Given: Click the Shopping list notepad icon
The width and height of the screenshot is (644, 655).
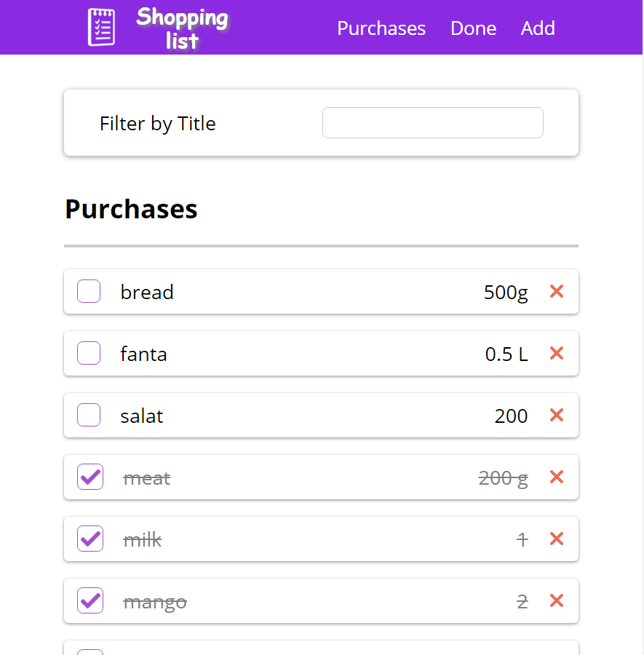Looking at the screenshot, I should tap(101, 26).
